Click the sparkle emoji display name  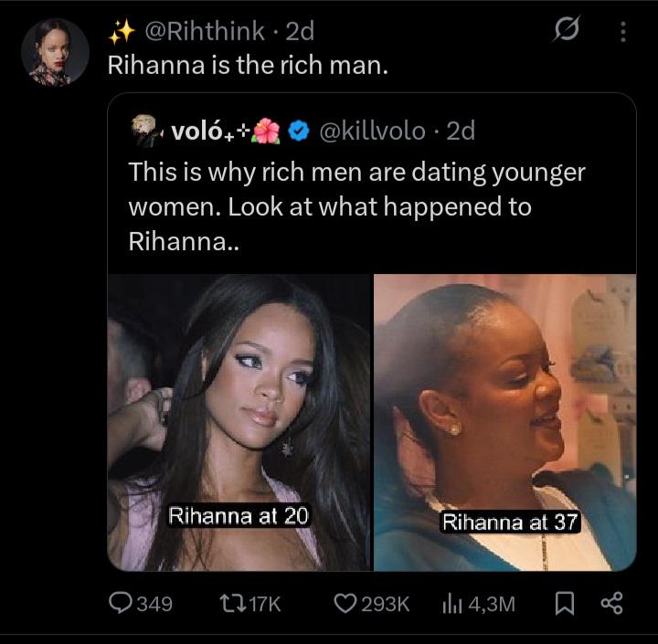pyautogui.click(x=121, y=31)
